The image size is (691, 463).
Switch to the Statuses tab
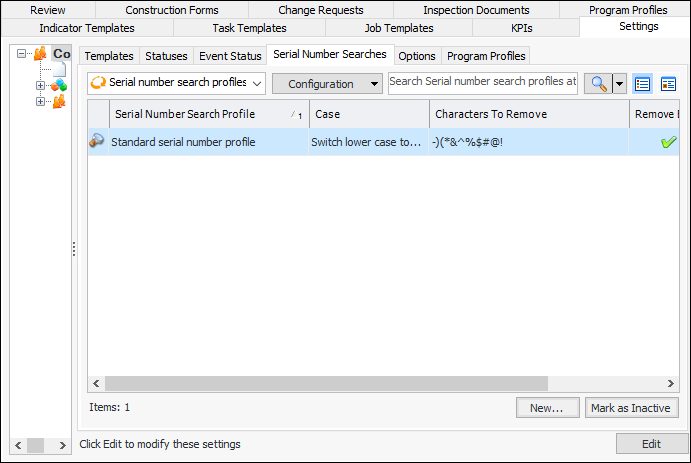click(x=166, y=56)
